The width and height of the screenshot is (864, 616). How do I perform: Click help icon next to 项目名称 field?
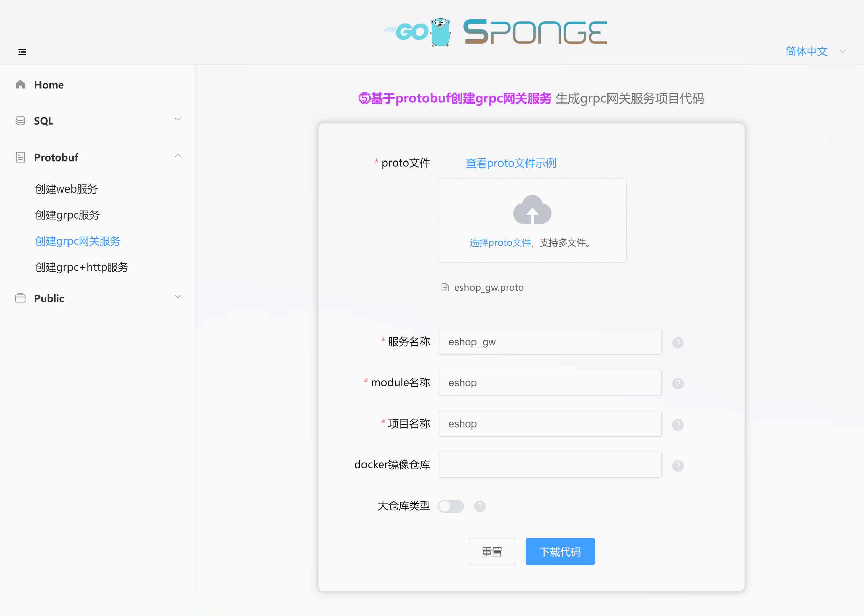[678, 424]
